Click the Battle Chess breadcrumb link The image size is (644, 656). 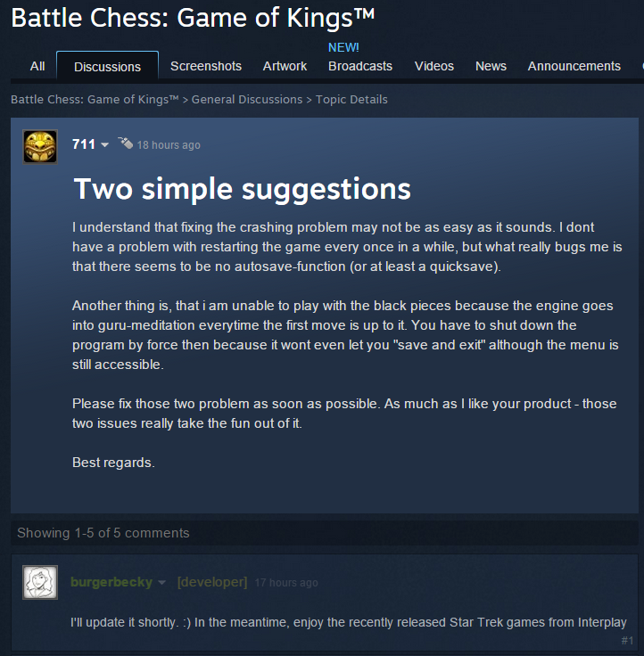pos(95,100)
